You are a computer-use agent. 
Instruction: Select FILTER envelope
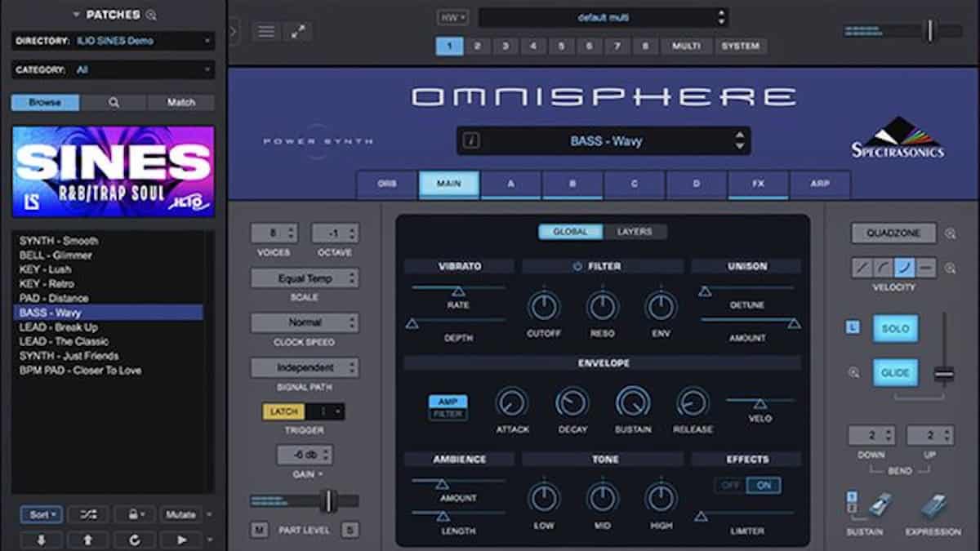(448, 414)
